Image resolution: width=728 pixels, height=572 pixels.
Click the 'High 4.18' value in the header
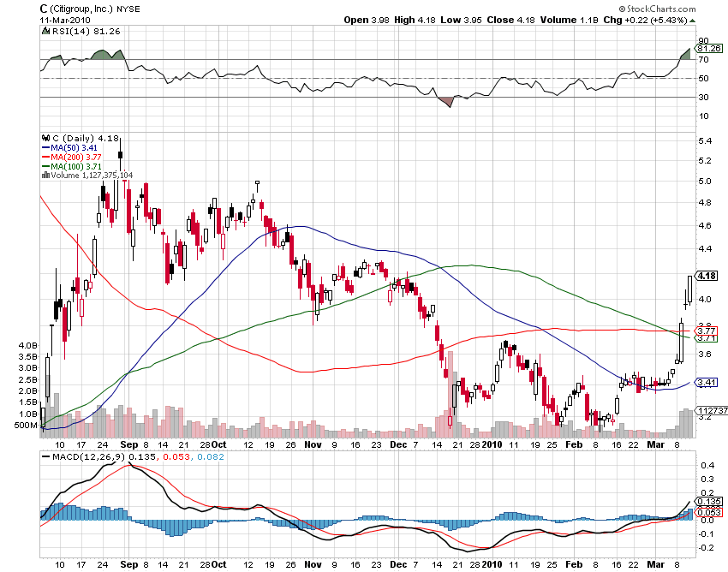415,20
